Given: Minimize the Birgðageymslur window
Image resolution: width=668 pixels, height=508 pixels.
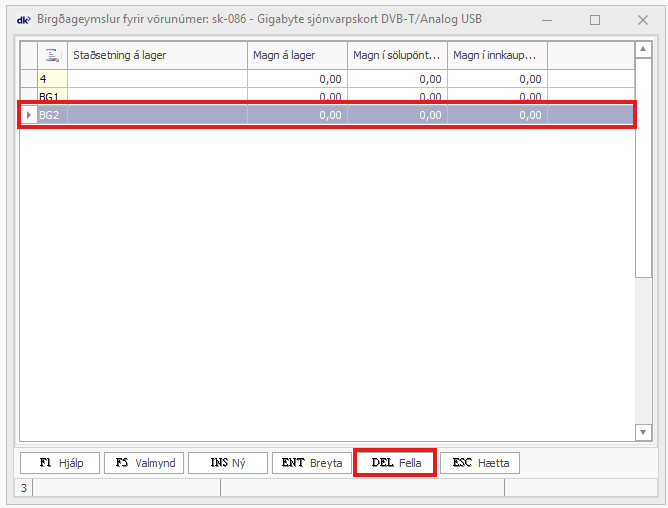Looking at the screenshot, I should tap(545, 20).
